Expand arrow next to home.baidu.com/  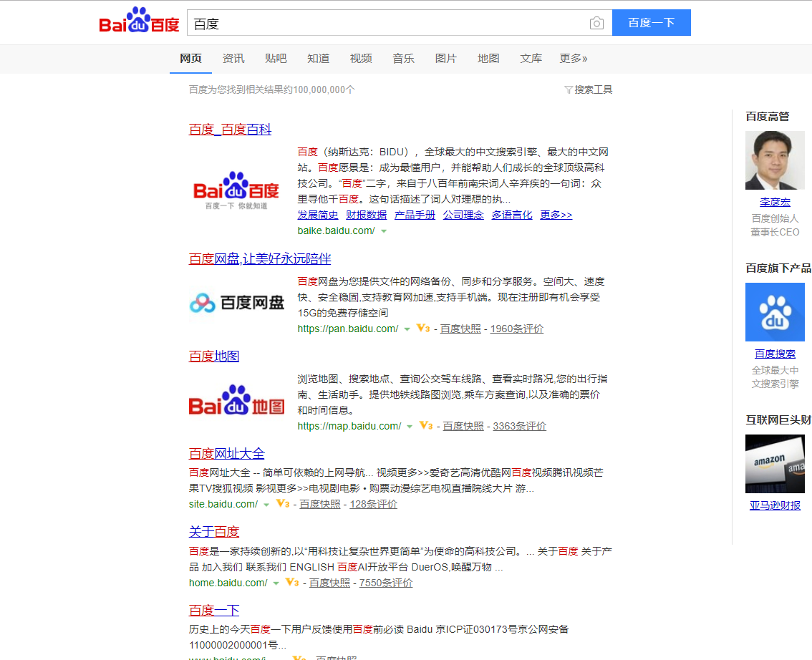[x=276, y=583]
